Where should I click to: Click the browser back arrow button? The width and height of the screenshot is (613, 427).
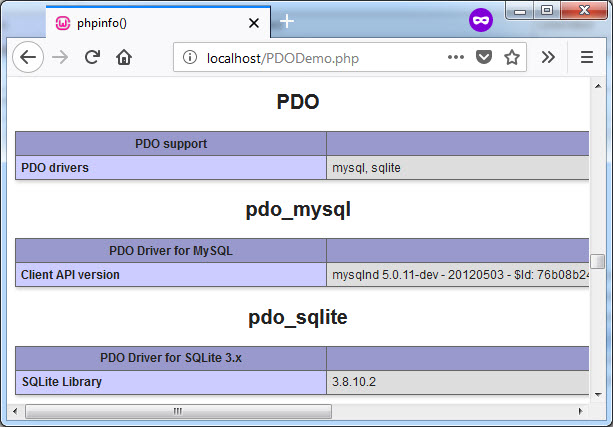point(28,58)
